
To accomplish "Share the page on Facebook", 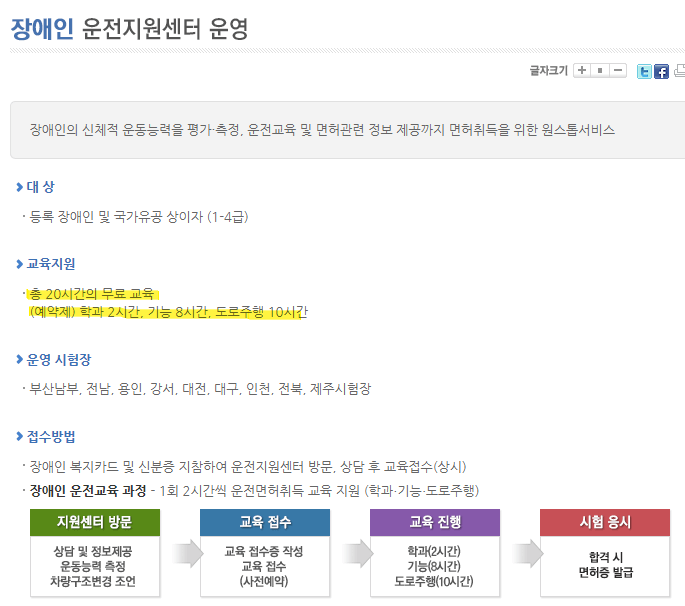I will (x=661, y=71).
